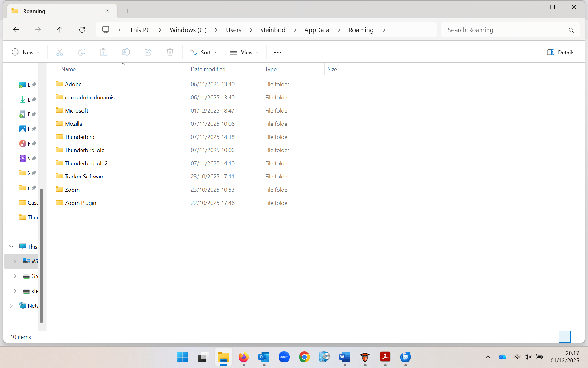Open the See more three-dots menu

(x=277, y=52)
